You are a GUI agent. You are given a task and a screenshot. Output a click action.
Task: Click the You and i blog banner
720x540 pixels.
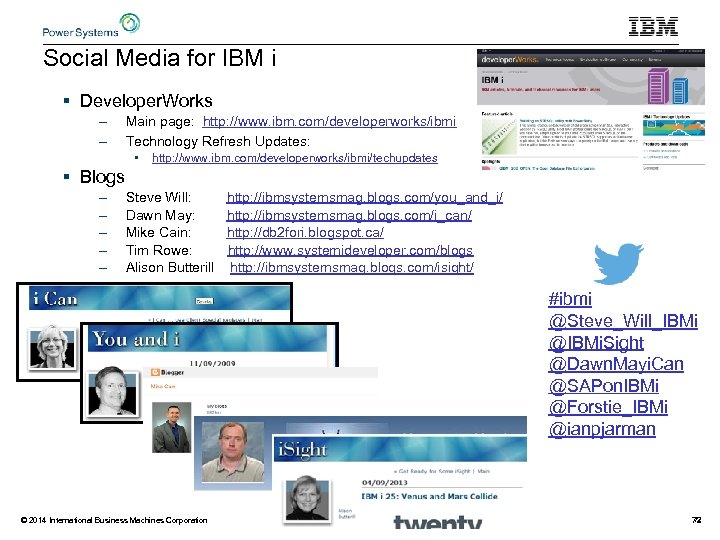coord(207,339)
